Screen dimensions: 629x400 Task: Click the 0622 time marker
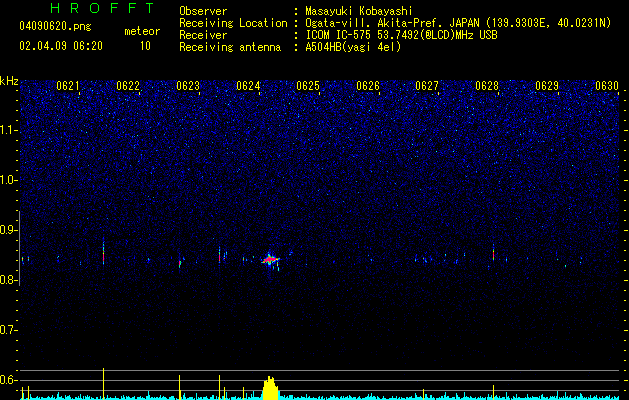128,86
